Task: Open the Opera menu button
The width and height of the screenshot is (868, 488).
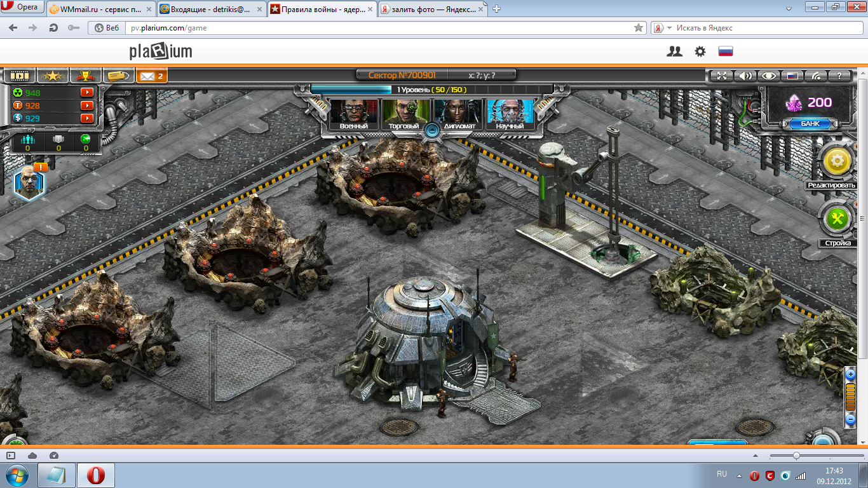Action: click(22, 8)
